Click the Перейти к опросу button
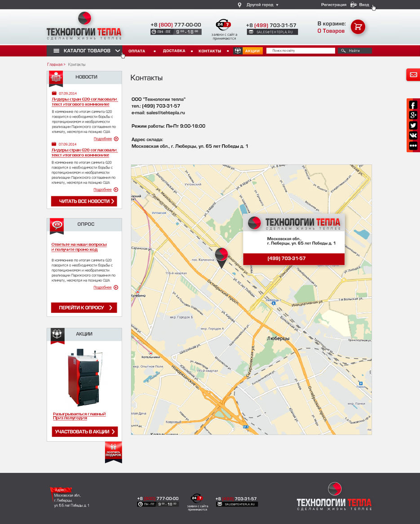The height and width of the screenshot is (524, 420). pyautogui.click(x=84, y=307)
